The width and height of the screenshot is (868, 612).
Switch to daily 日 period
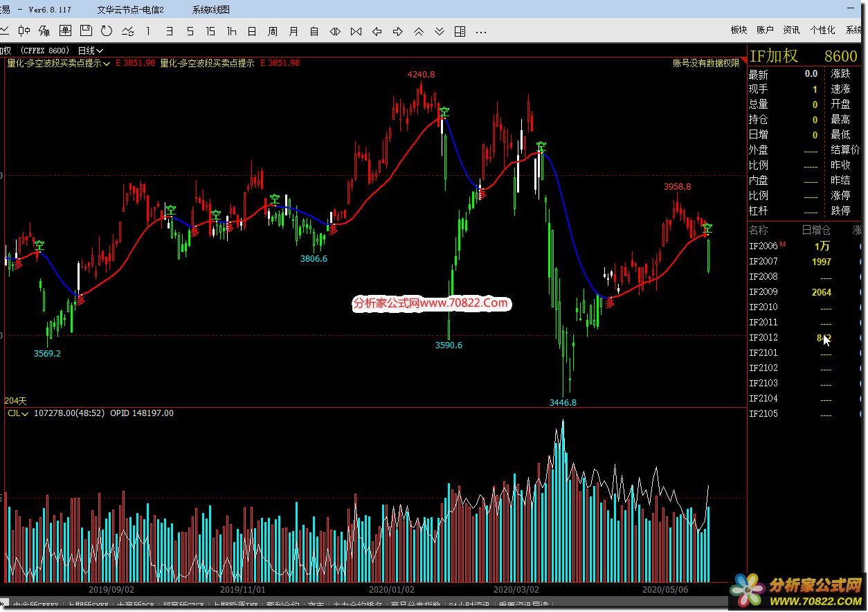[x=252, y=30]
